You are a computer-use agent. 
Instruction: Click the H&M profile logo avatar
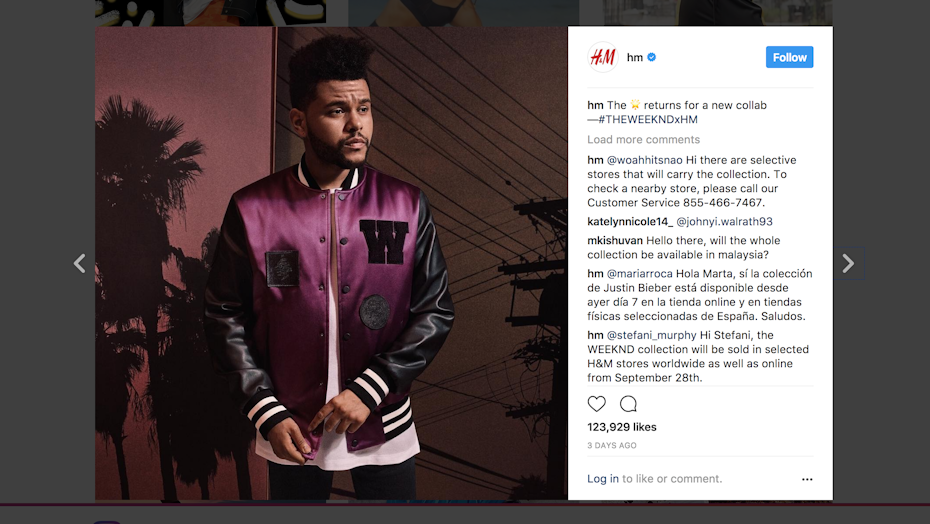603,57
